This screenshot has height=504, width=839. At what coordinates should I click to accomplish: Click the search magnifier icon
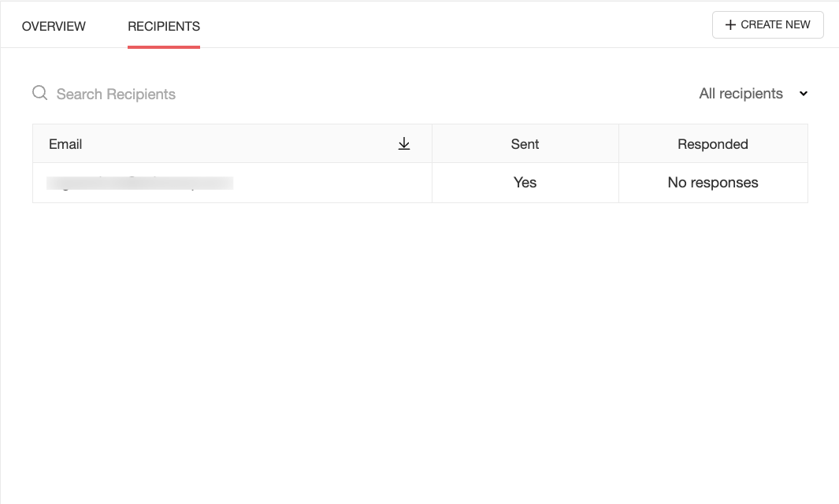[x=39, y=93]
